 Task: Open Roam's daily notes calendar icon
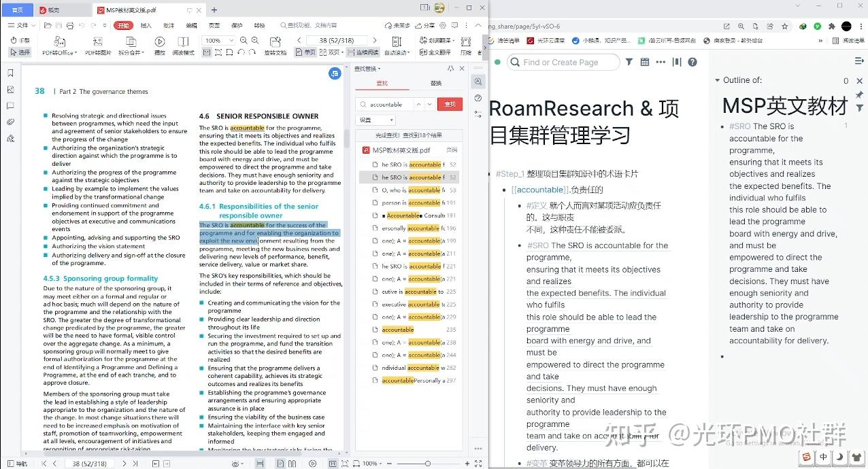click(x=645, y=62)
